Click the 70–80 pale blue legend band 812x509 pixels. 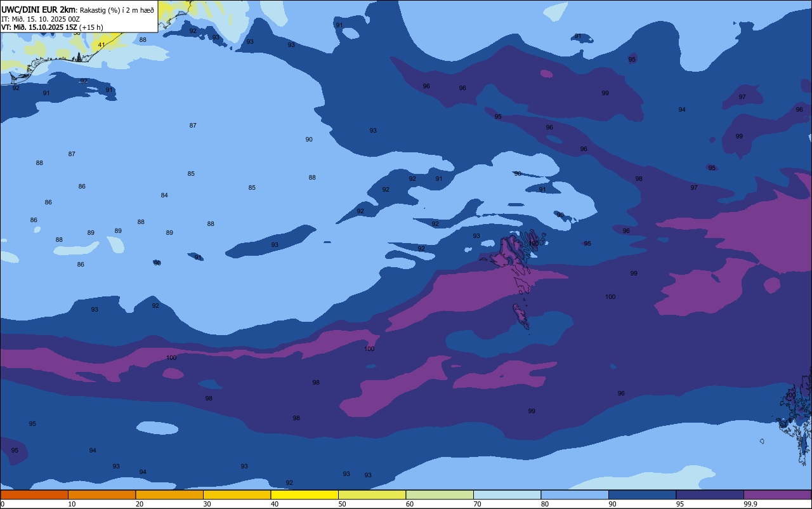507,494
